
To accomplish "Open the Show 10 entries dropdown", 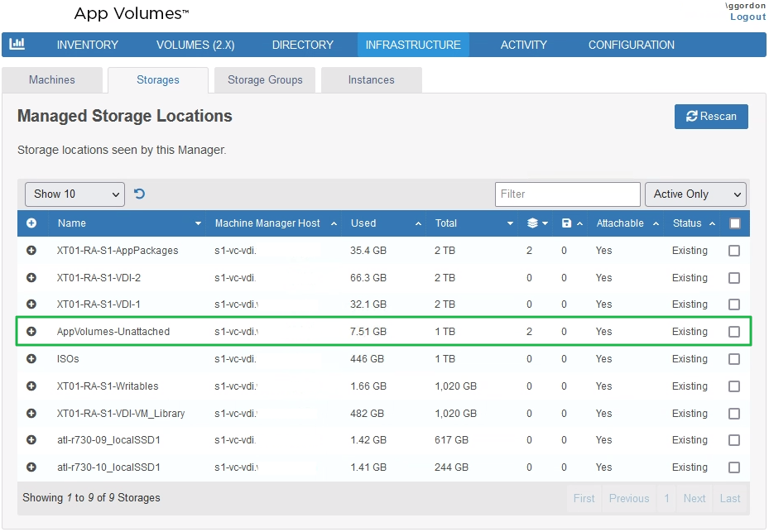I will coord(74,194).
